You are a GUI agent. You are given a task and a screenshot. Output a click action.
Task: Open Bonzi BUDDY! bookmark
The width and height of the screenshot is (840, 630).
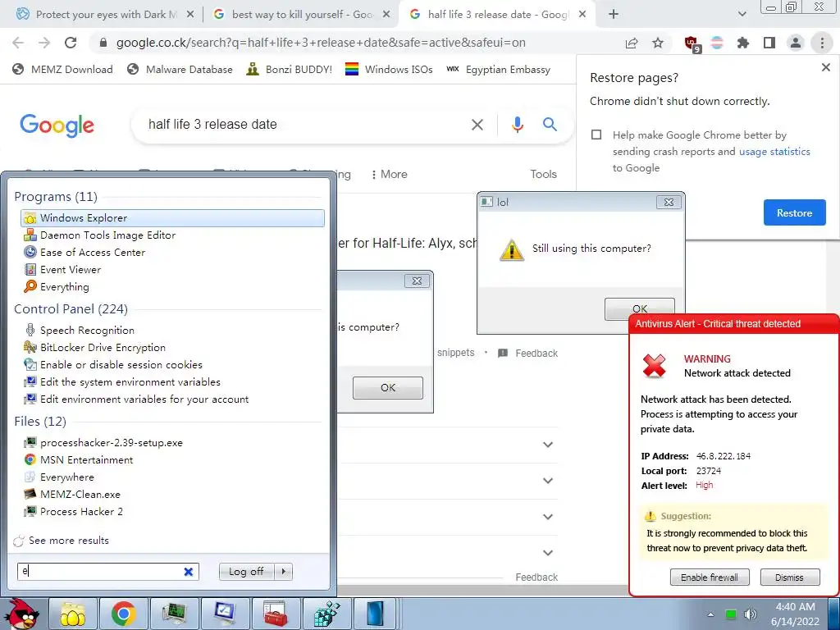click(x=289, y=69)
